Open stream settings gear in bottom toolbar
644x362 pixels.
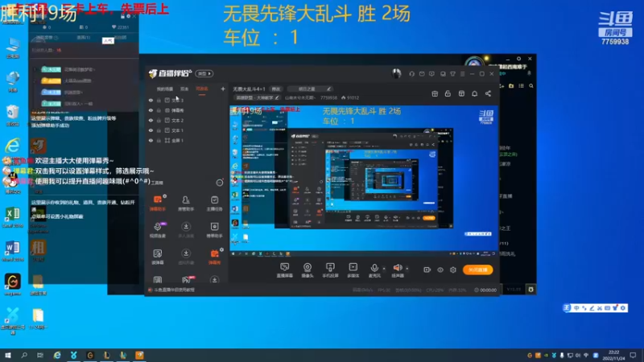453,269
